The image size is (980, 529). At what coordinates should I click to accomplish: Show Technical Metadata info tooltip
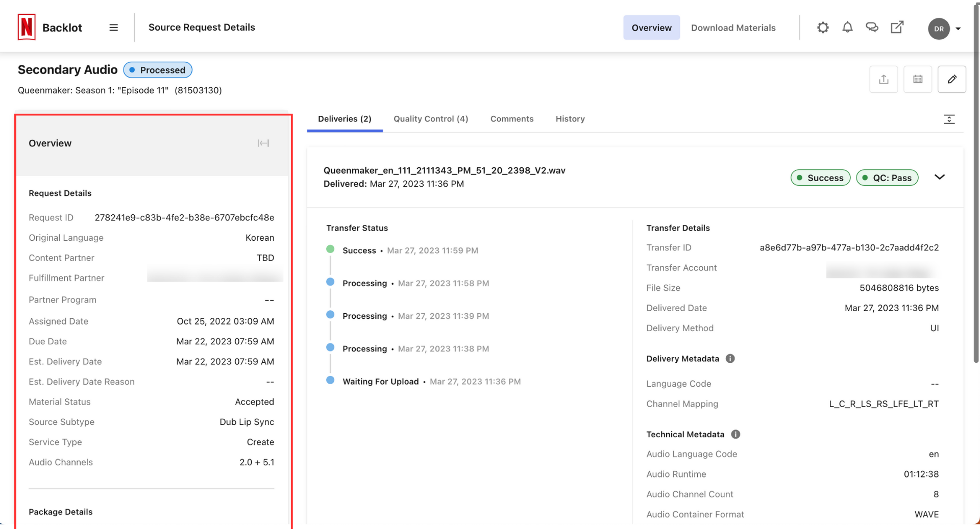click(736, 434)
